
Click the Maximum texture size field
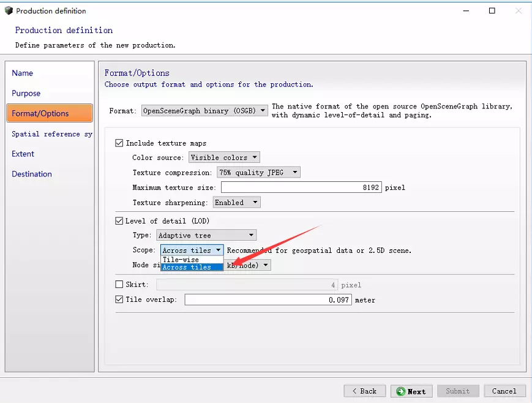point(301,187)
